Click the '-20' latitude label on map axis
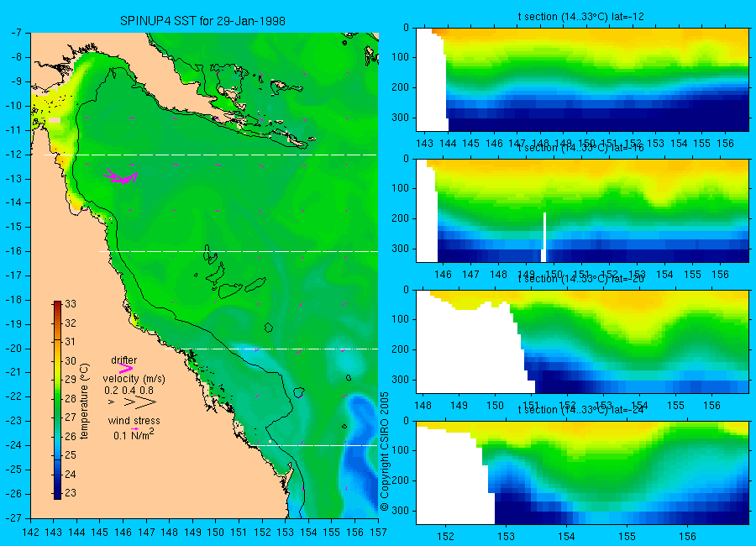Screen dimensions: 756x546 tap(13, 349)
